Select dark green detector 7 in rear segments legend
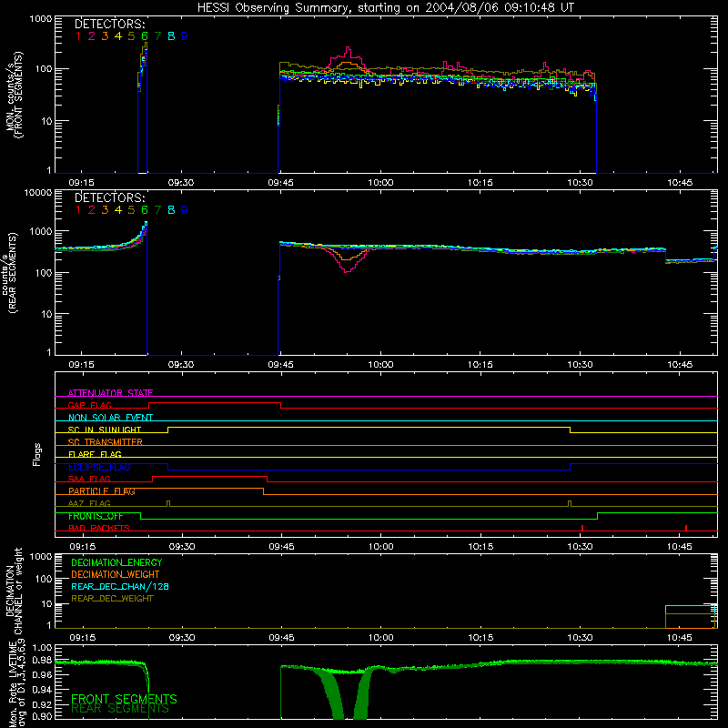 pos(157,210)
